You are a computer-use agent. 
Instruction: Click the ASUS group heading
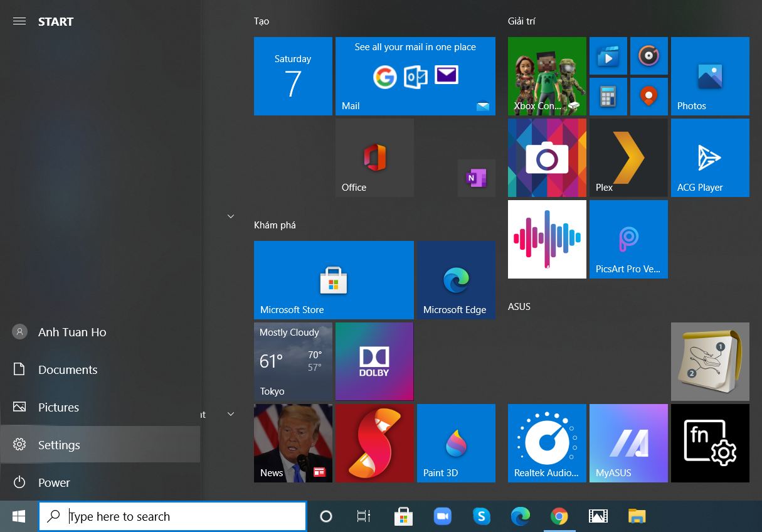tap(519, 307)
